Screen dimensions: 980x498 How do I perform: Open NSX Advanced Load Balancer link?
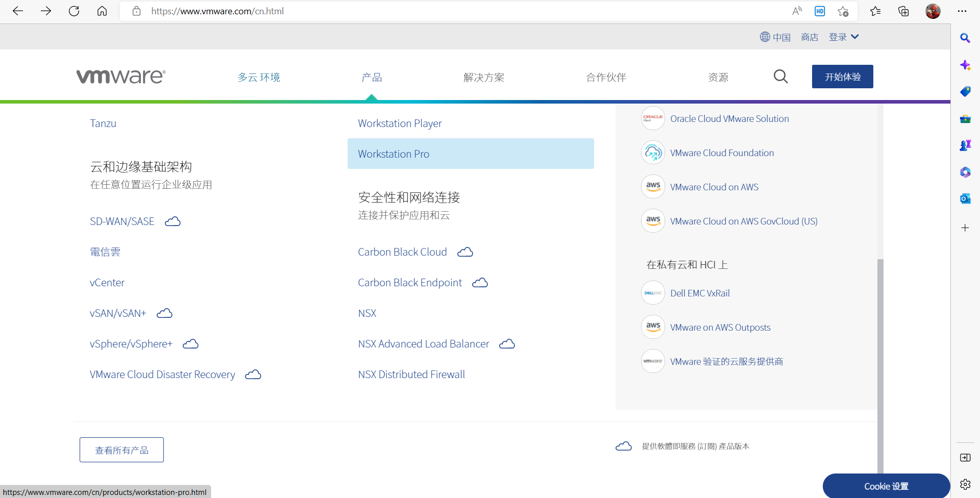424,344
